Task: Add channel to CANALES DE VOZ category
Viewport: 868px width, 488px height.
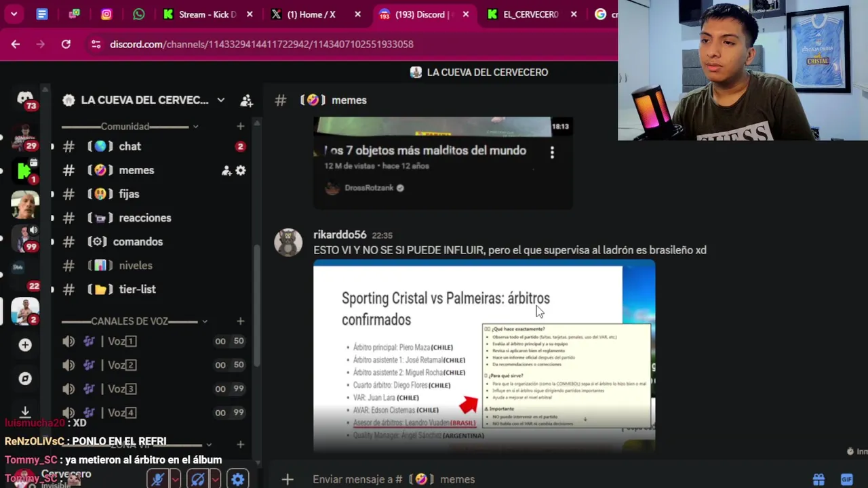Action: tap(240, 321)
